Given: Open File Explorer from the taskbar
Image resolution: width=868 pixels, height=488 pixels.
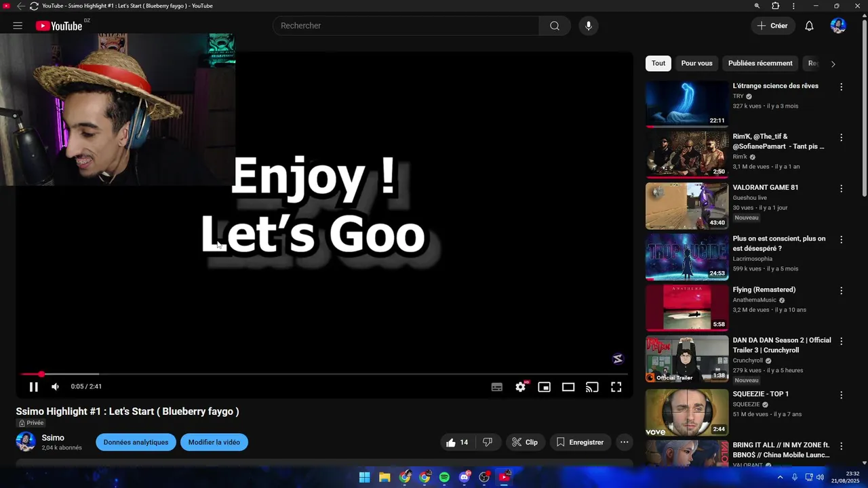Looking at the screenshot, I should coord(384,477).
